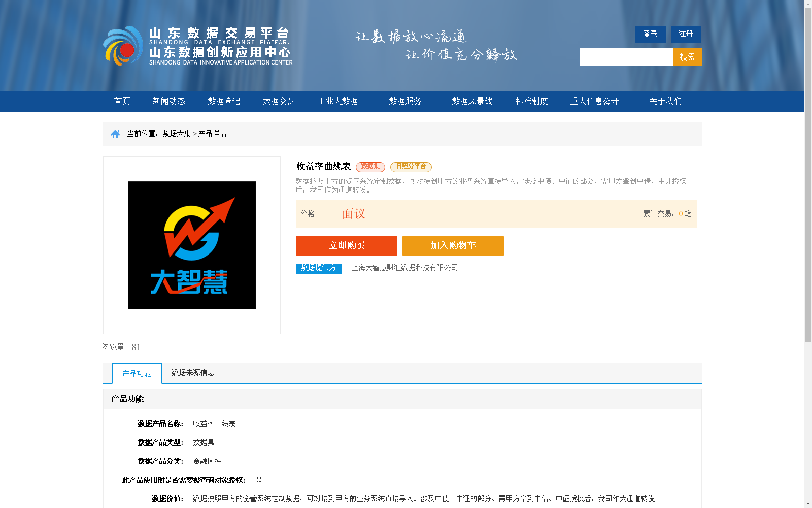This screenshot has width=812, height=508.
Task: Open the 数据交易 nav menu item
Action: [279, 102]
